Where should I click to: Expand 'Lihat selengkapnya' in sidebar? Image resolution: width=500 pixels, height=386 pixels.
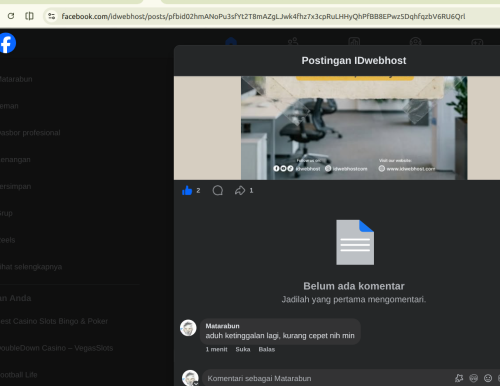point(31,267)
